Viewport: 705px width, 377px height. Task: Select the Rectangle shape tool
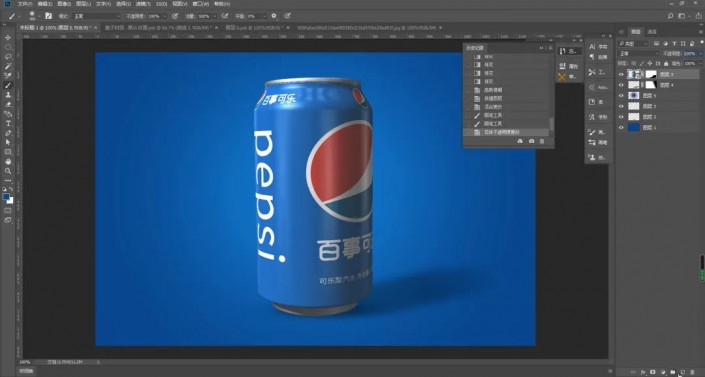(8, 152)
